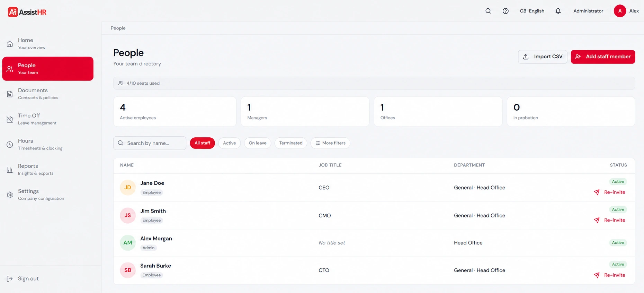Viewport: 644px width, 293px height.
Task: Click Add staff member button
Action: tap(603, 57)
